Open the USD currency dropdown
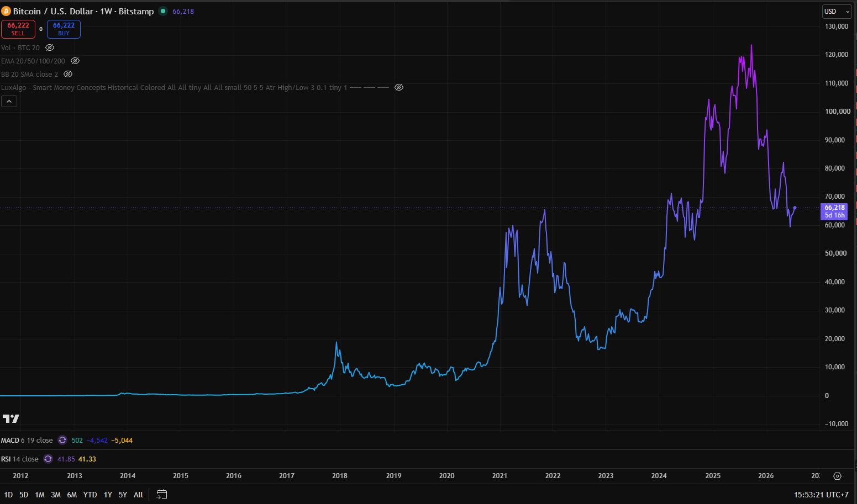 [x=837, y=11]
